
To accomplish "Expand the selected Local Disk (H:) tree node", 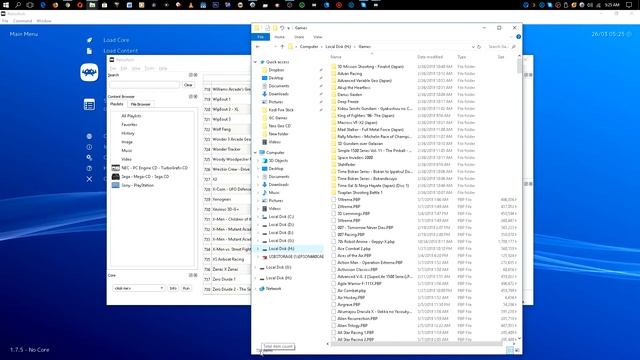I will click(258, 249).
